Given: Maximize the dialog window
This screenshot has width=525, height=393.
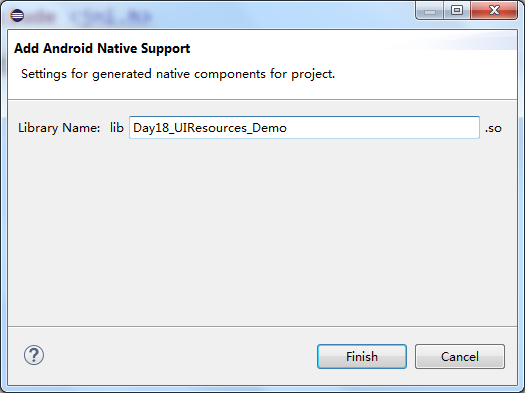Looking at the screenshot, I should (457, 11).
